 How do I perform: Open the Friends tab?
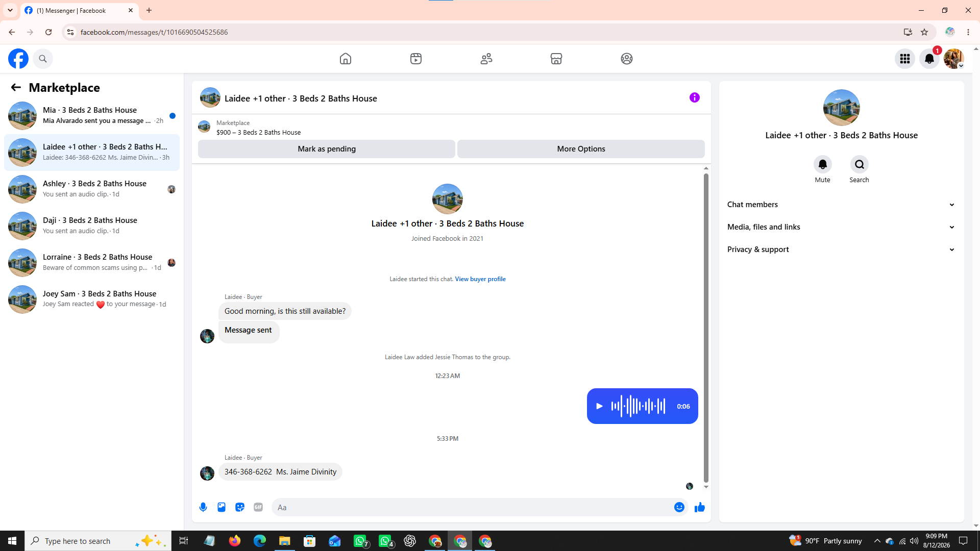point(486,59)
